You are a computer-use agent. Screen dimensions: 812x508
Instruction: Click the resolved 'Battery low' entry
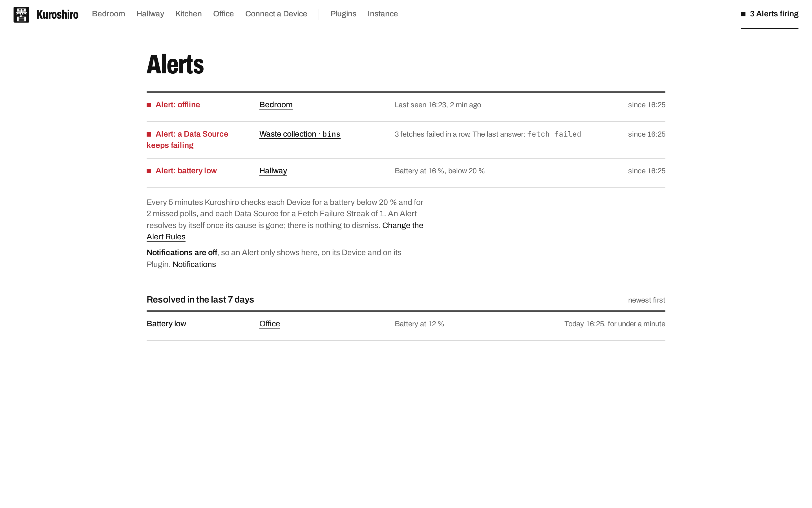pos(166,324)
